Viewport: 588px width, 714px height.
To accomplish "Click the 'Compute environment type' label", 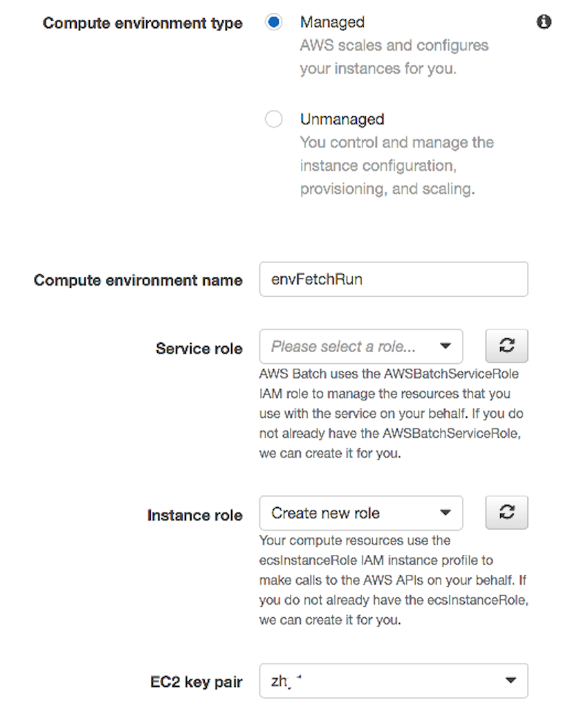I will pos(143,23).
